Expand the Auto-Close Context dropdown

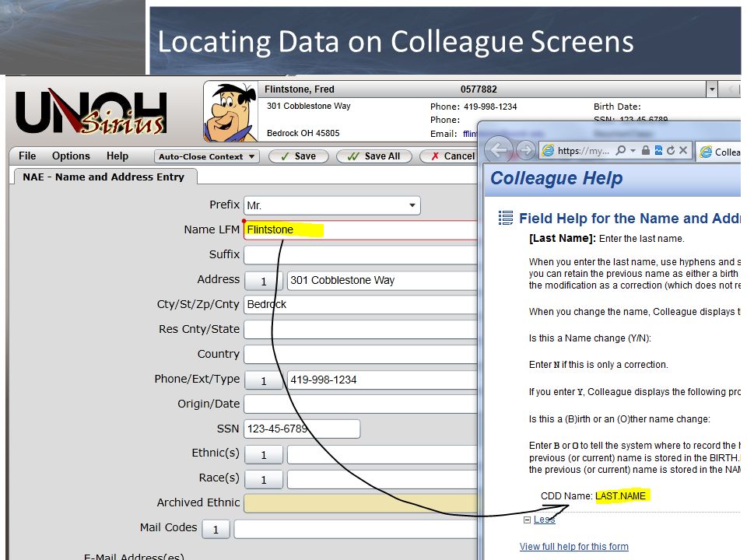(x=207, y=156)
